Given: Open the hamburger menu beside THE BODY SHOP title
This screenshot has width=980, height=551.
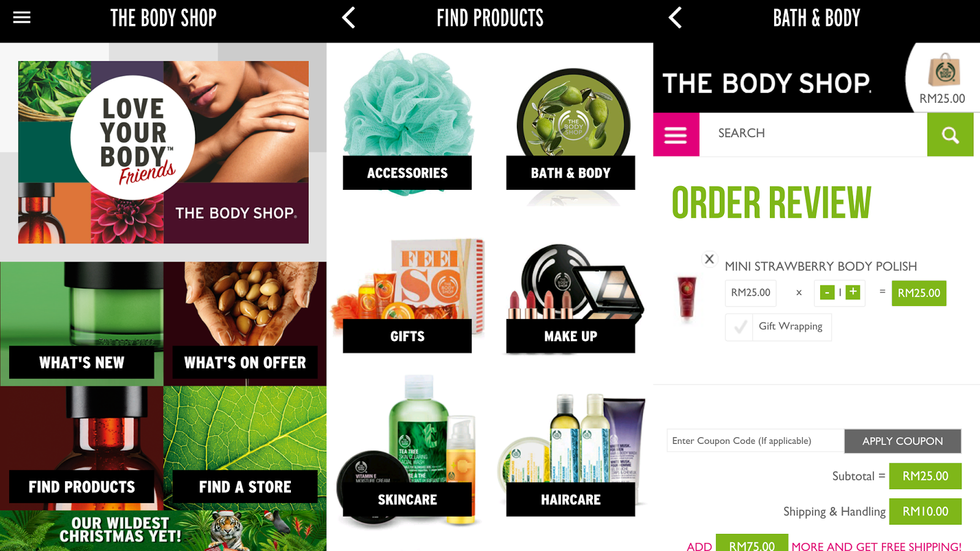Looking at the screenshot, I should tap(21, 18).
